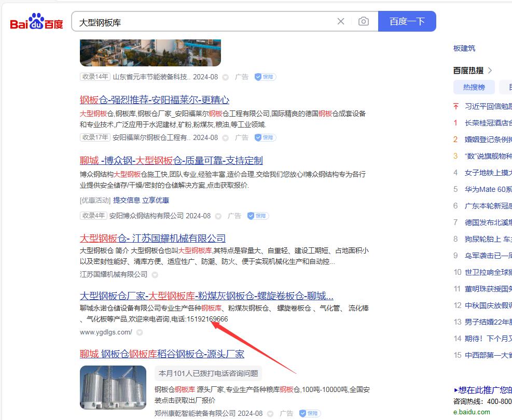Open hot search 6 广东本轮新冠
Screen dimensions: 512x420
pyautogui.click(x=488, y=206)
